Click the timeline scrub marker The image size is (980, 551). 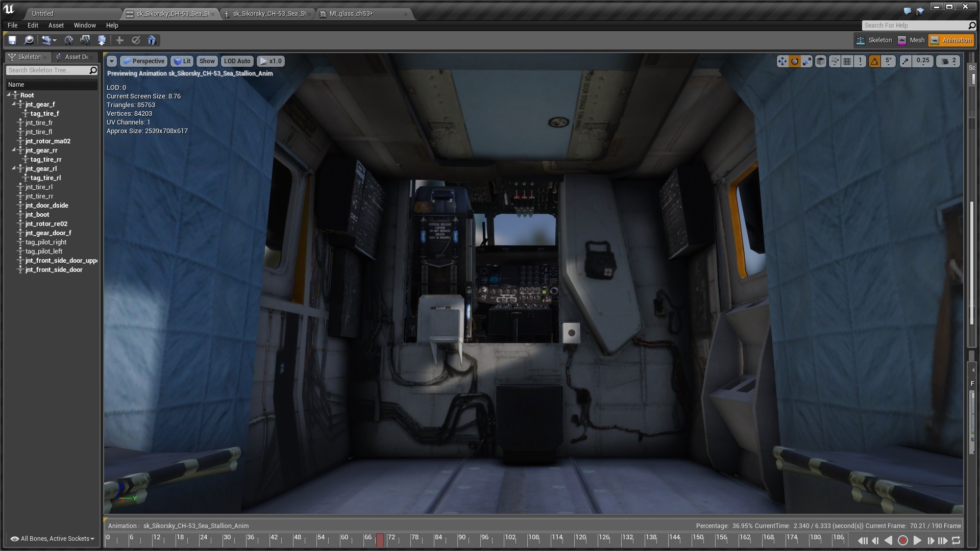380,540
